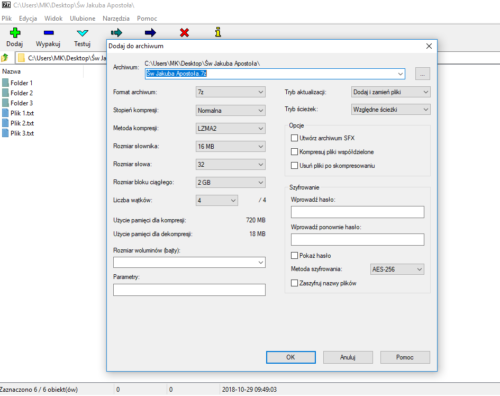Select the Folder 2 row name
Image resolution: width=500 pixels, height=396 pixels.
pos(21,93)
